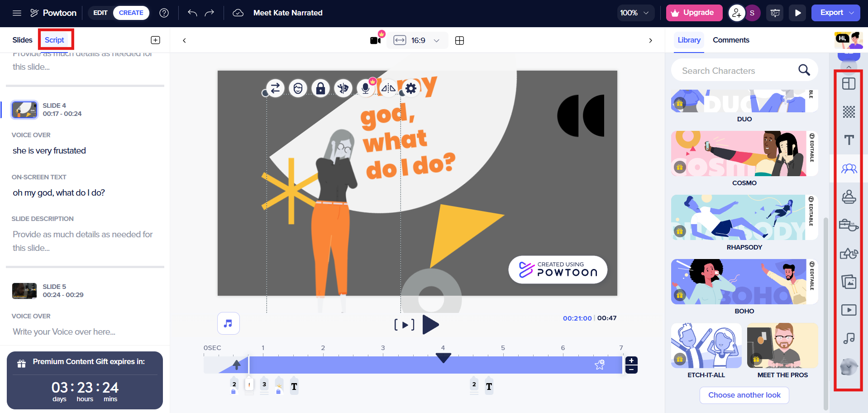Open the 16:9 aspect ratio dropdown
The width and height of the screenshot is (868, 413).
tap(417, 40)
